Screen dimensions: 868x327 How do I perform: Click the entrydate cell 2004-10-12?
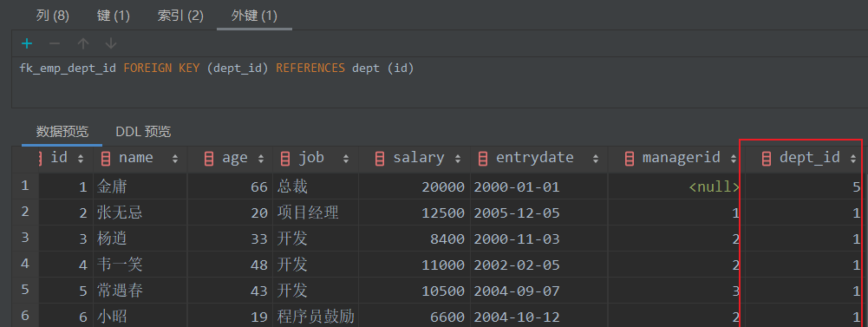538,316
